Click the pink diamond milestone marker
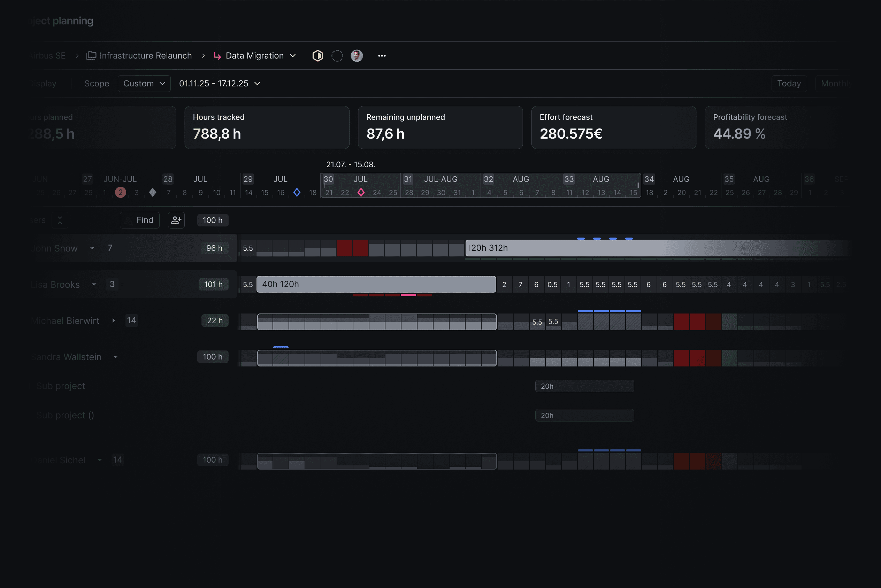The width and height of the screenshot is (881, 588). [x=361, y=192]
